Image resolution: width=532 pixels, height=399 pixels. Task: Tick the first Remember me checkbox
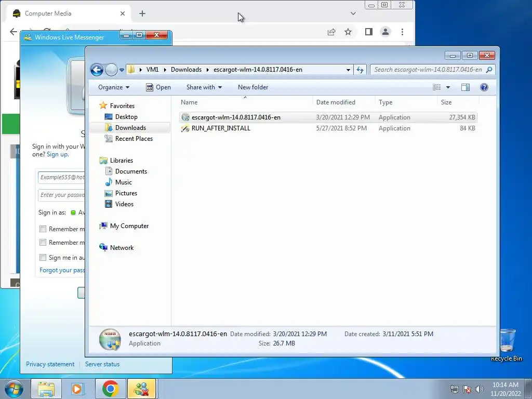[43, 229]
